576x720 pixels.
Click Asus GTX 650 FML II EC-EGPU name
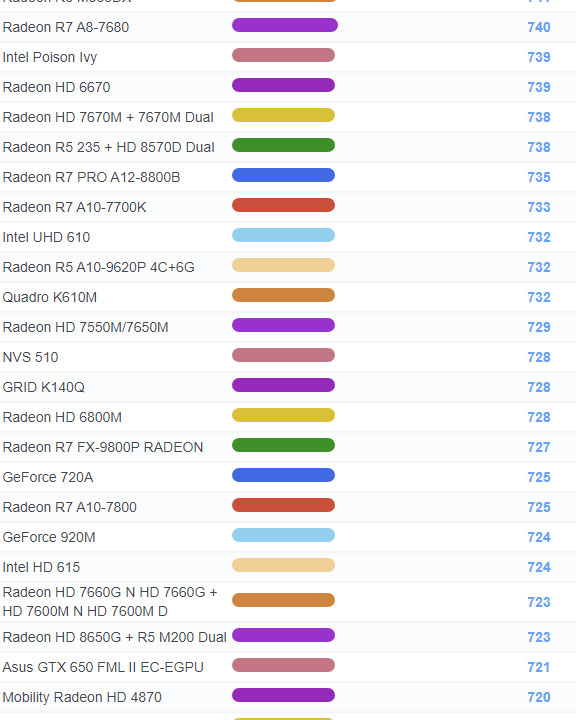click(x=103, y=667)
